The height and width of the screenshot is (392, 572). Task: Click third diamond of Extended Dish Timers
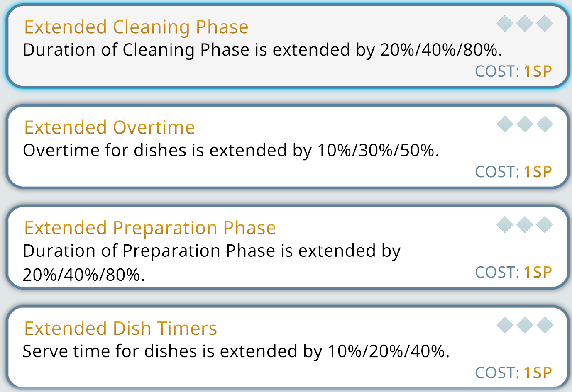(x=545, y=325)
